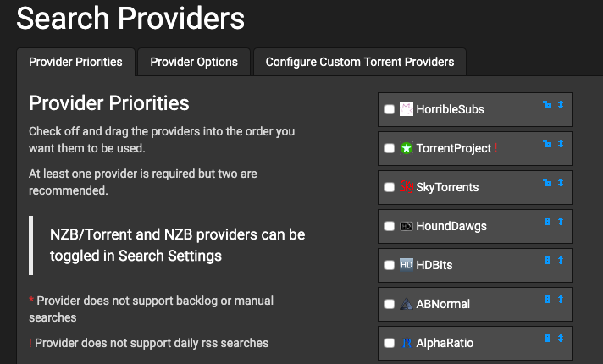Click the SkyTorrents red logo icon
This screenshot has height=364, width=603.
point(407,187)
